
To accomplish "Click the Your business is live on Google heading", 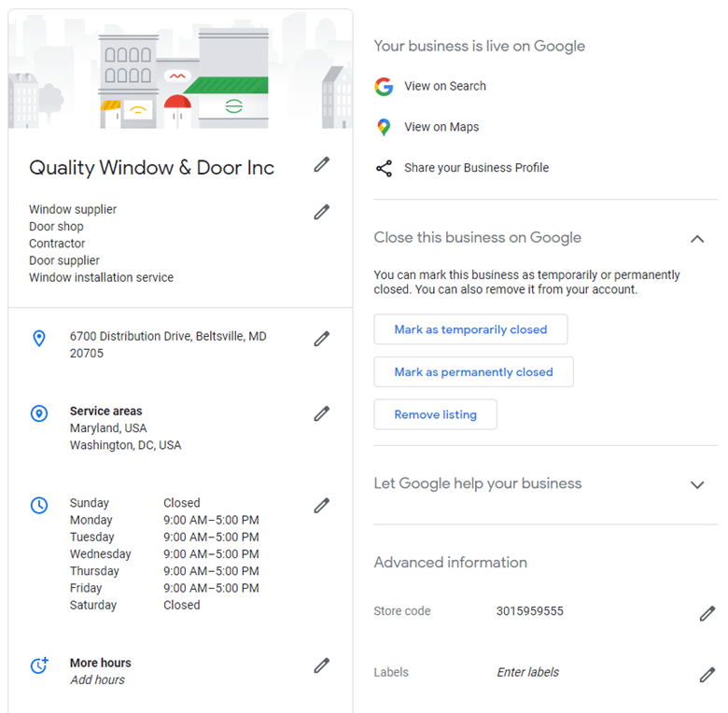I will point(479,46).
